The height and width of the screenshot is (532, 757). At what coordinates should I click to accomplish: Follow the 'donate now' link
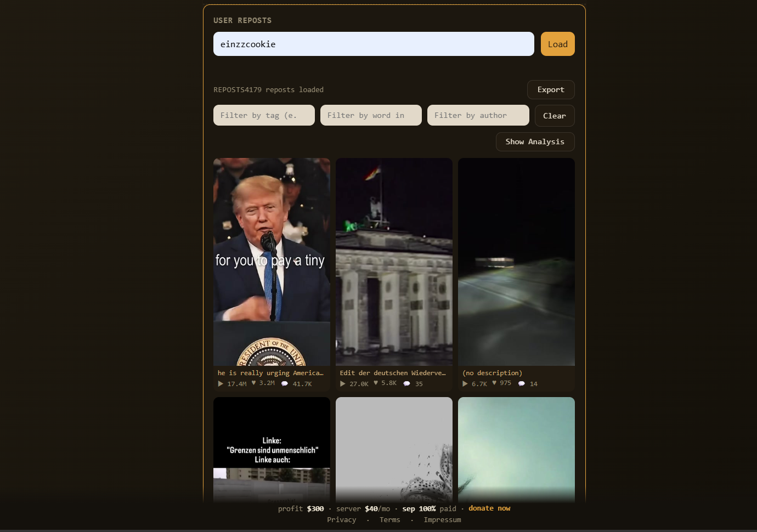489,508
